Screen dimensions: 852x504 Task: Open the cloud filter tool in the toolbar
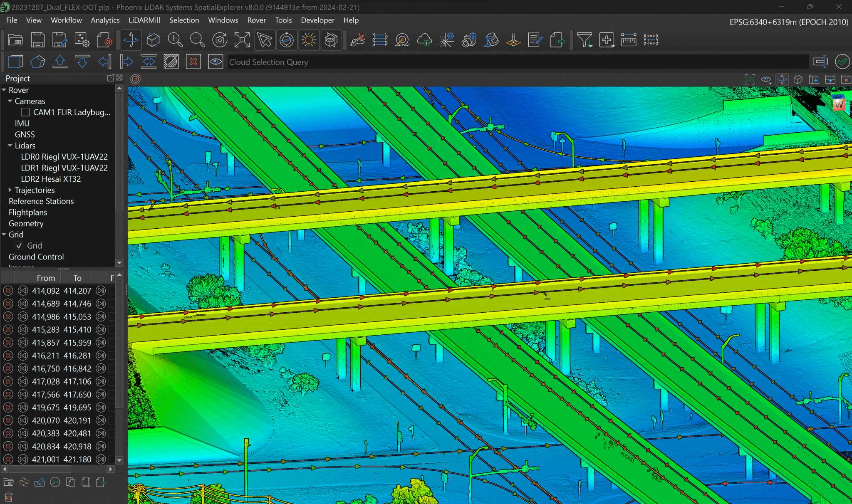[585, 40]
